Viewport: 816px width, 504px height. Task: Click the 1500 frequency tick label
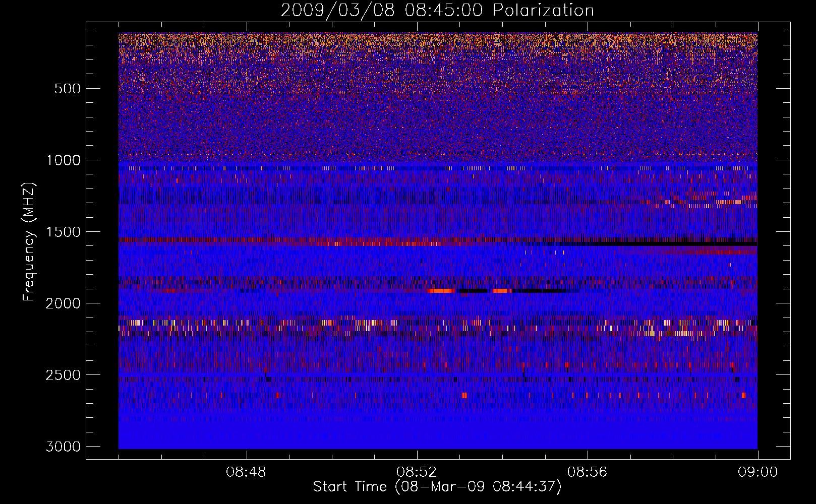pyautogui.click(x=63, y=232)
